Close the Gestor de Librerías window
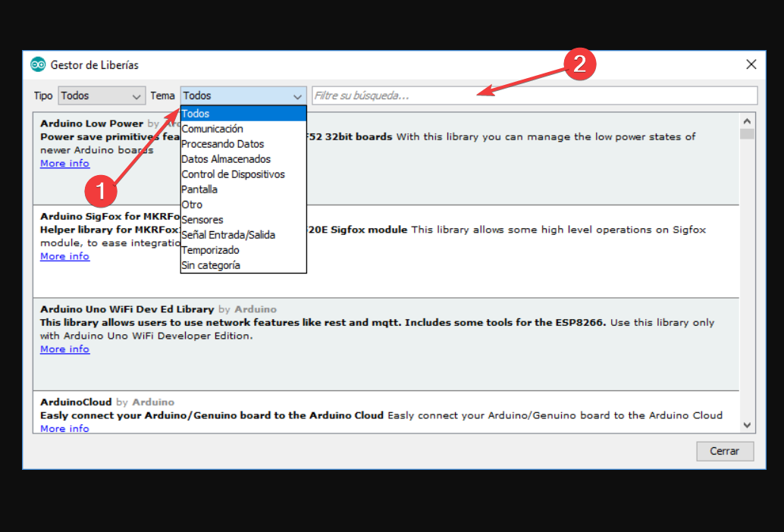The image size is (784, 532). click(751, 64)
